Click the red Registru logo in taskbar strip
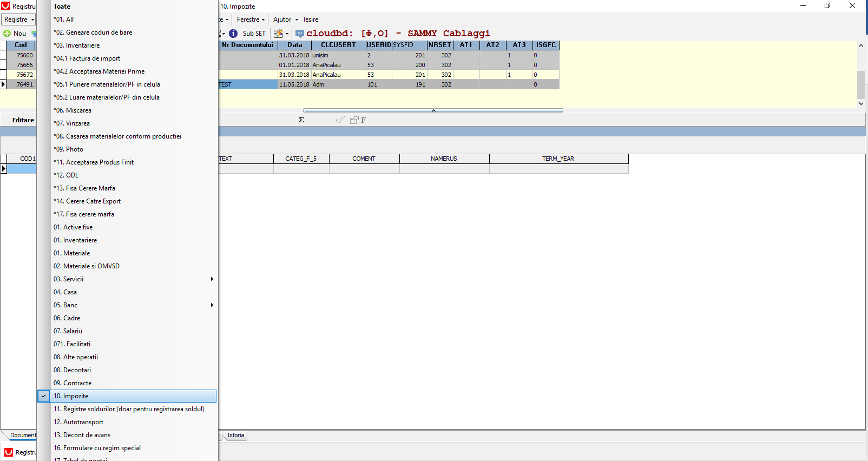This screenshot has width=868, height=461. (x=9, y=452)
